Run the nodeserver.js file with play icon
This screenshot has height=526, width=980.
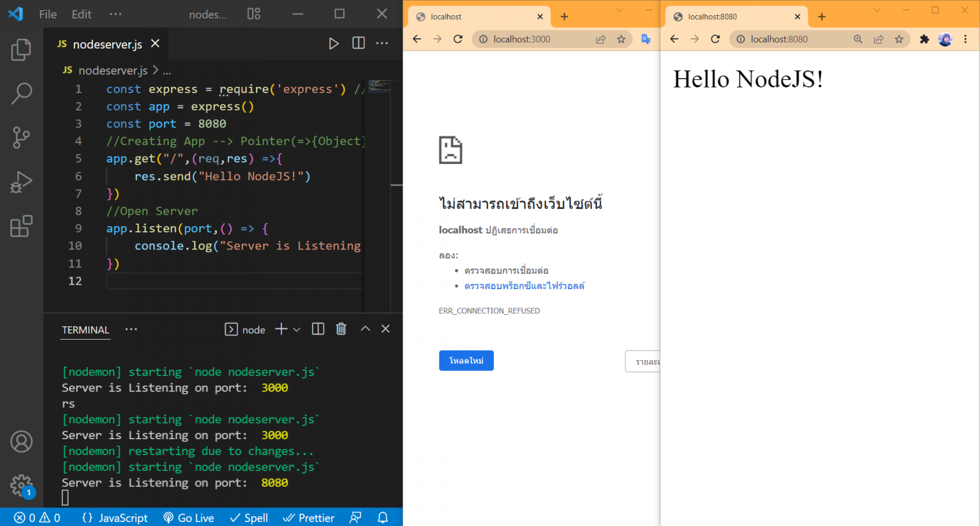click(333, 43)
